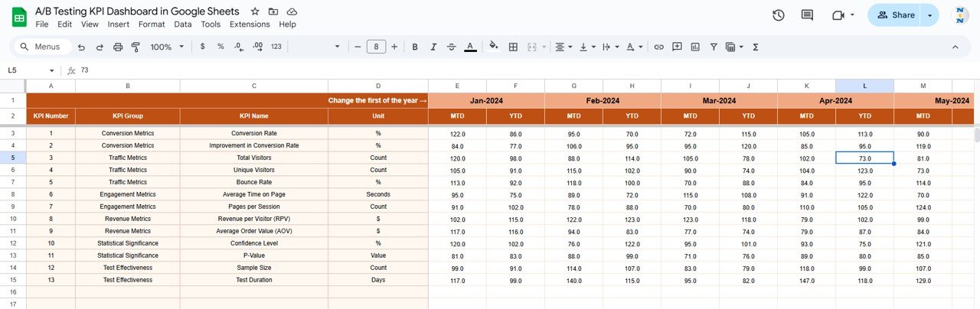The height and width of the screenshot is (309, 980).
Task: Open the Extensions menu
Action: coord(250,24)
